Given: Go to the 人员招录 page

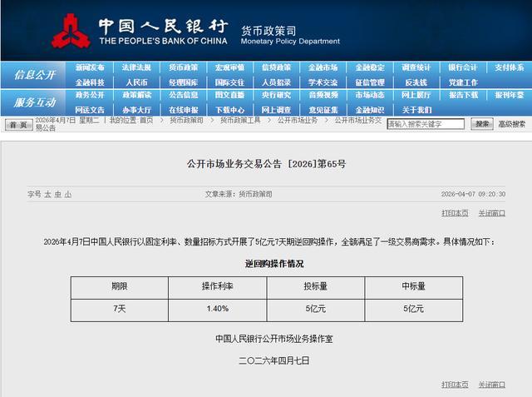Looking at the screenshot, I should point(276,82).
